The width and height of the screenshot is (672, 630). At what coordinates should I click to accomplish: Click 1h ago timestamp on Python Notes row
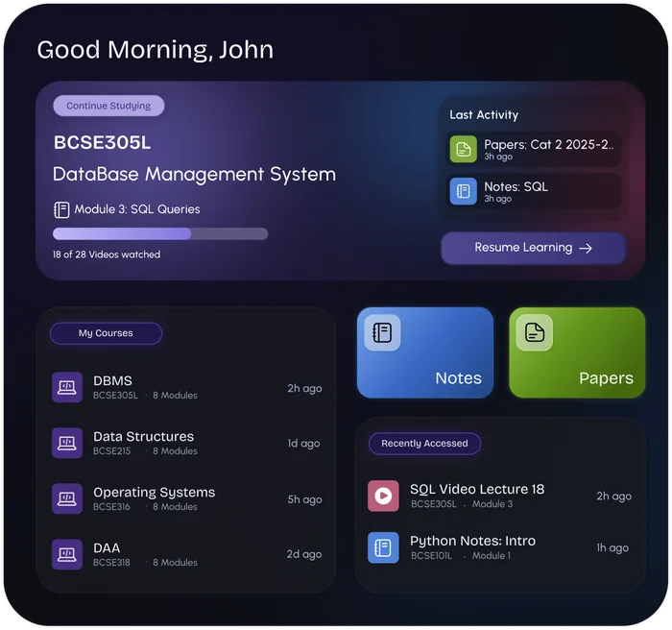click(x=612, y=548)
